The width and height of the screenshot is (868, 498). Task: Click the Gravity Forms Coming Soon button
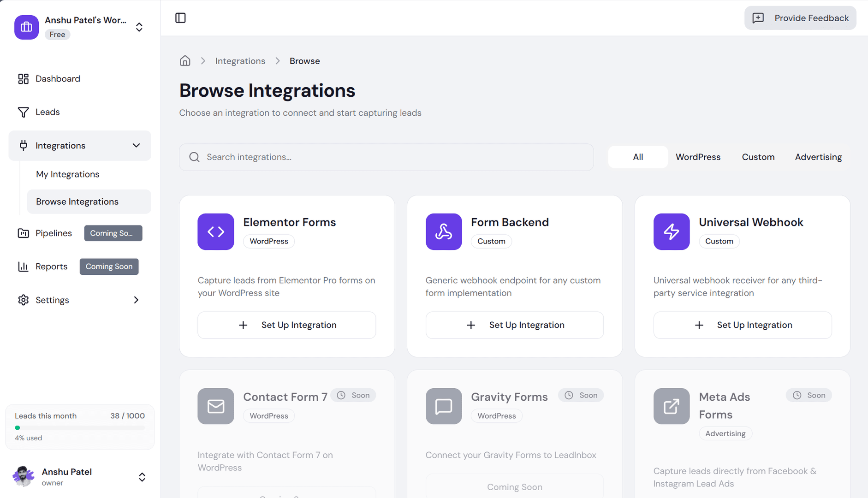tap(514, 486)
